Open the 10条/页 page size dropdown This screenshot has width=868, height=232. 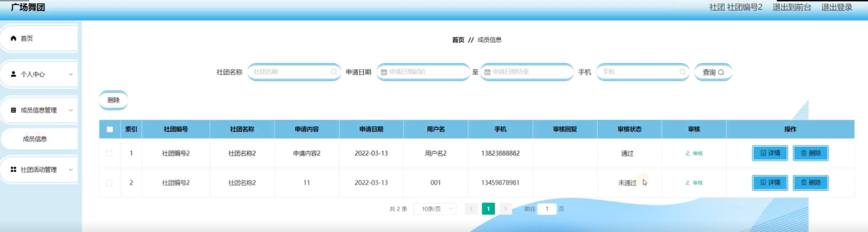[435, 209]
